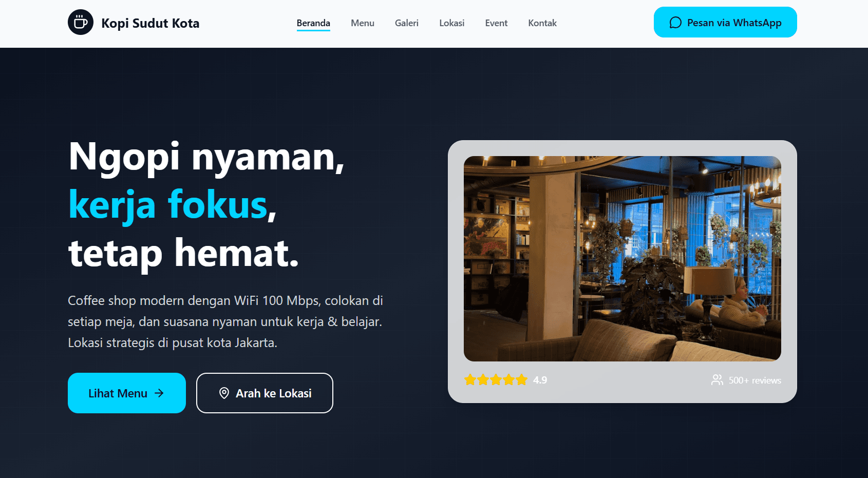Click the arrow icon in Lihat Menu
Image resolution: width=868 pixels, height=478 pixels.
[x=159, y=393]
